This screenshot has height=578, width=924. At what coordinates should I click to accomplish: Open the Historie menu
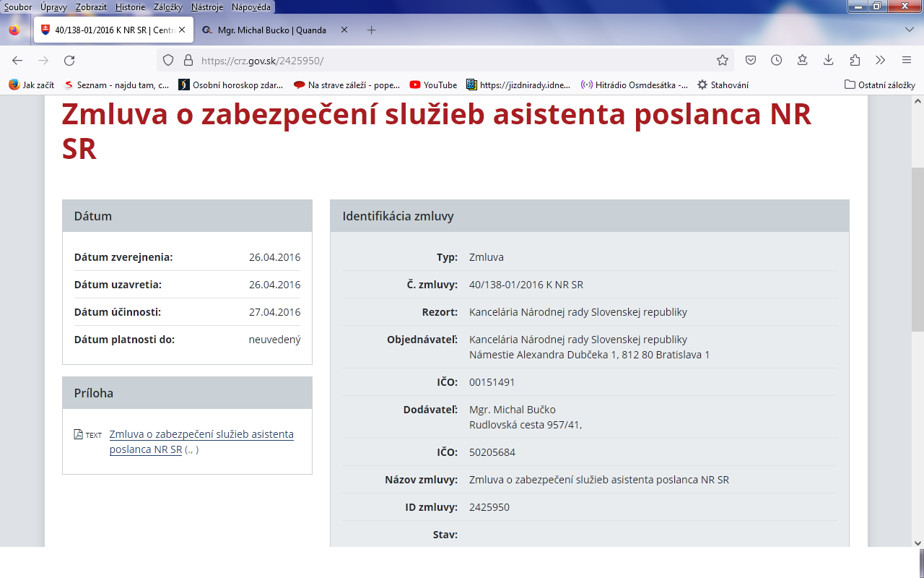click(130, 7)
